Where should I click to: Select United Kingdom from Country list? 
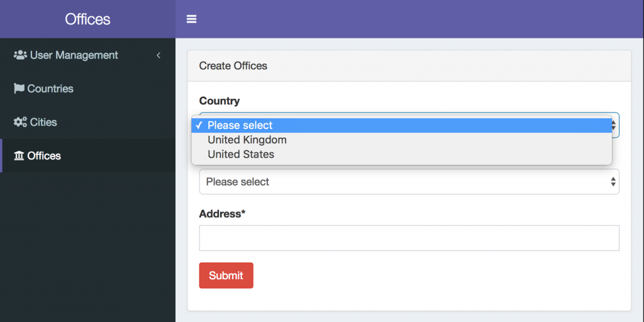[x=402, y=140]
